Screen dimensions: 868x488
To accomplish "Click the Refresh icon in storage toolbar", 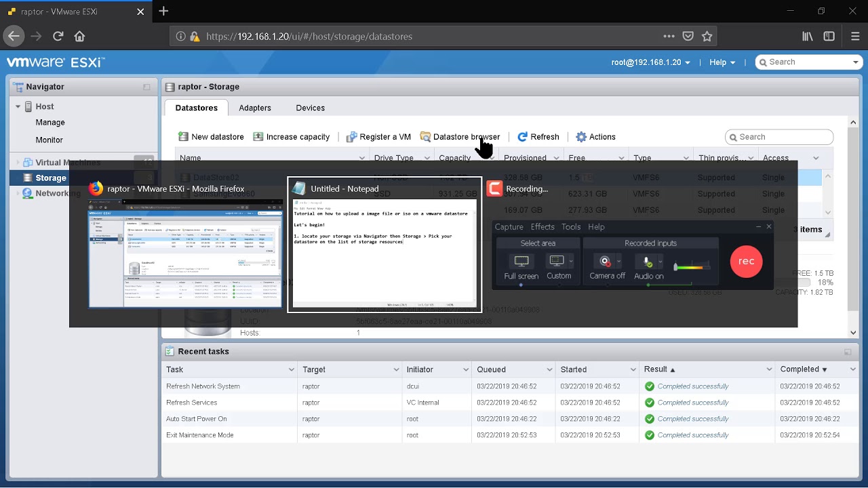I will 522,137.
